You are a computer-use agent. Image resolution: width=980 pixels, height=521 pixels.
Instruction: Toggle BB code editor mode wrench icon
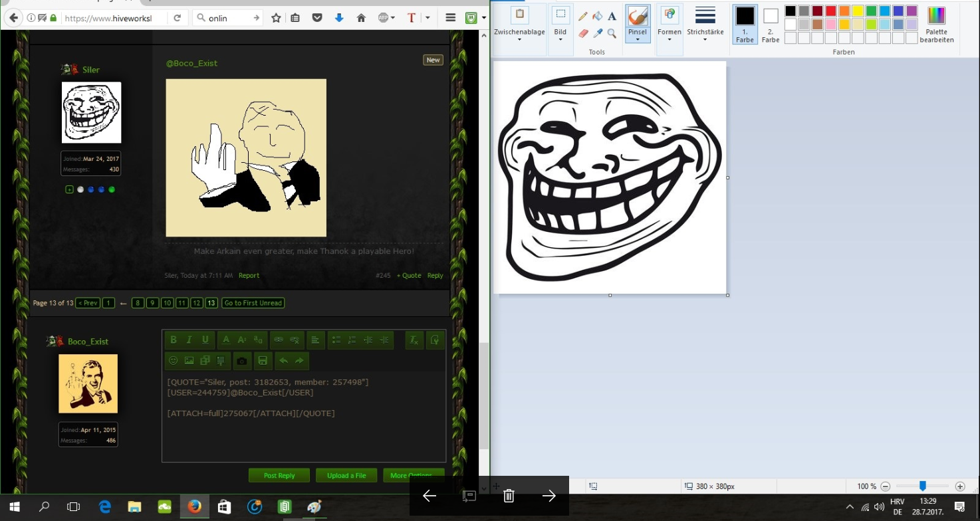tap(434, 340)
